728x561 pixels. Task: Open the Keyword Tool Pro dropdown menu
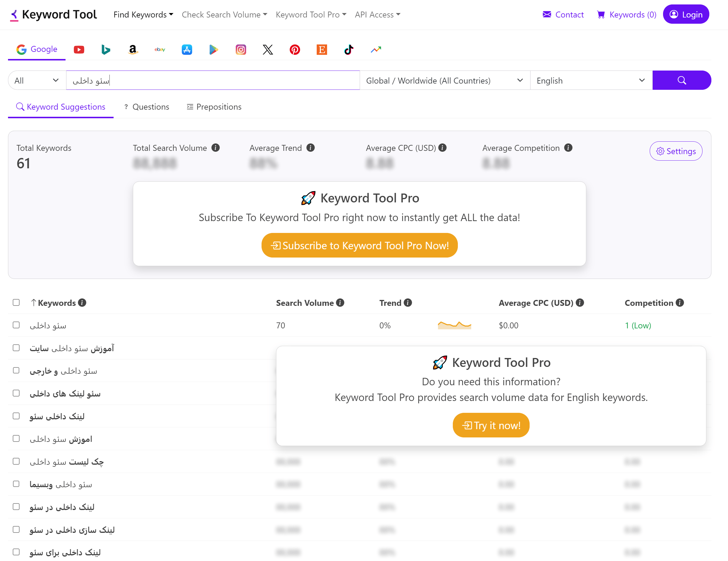(x=311, y=15)
